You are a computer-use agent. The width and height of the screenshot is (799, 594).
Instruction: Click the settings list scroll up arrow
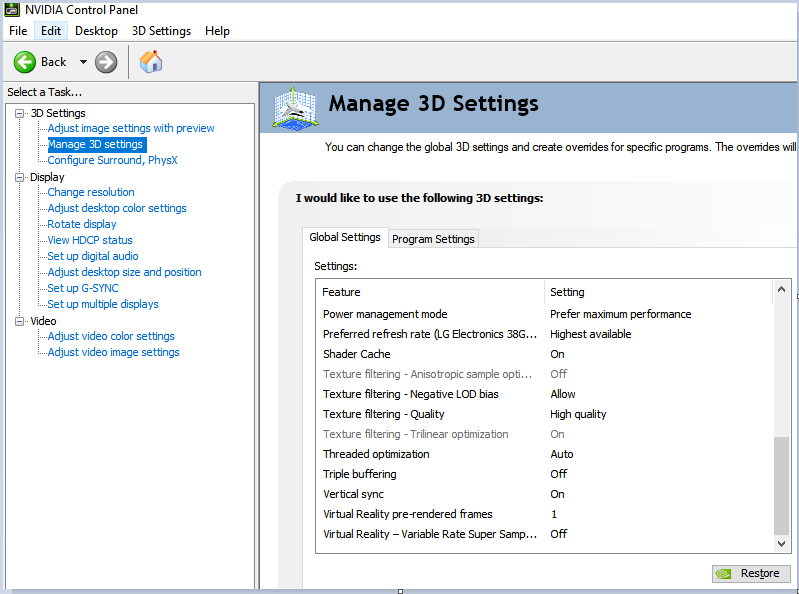781,289
